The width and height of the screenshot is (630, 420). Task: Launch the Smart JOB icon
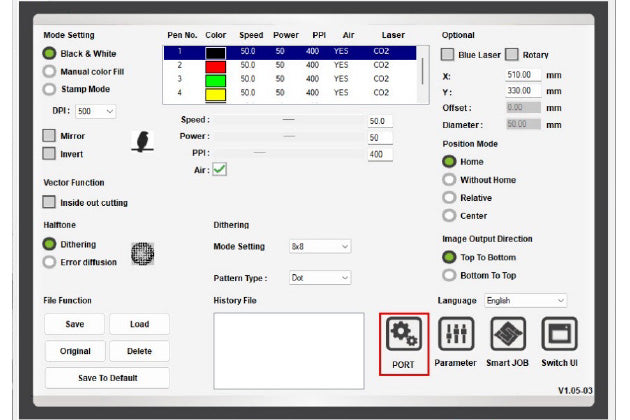pyautogui.click(x=507, y=334)
